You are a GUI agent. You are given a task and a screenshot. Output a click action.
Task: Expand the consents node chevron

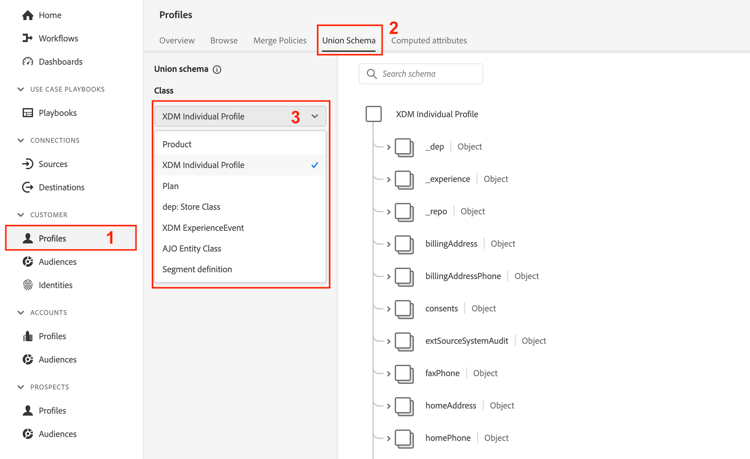click(388, 309)
